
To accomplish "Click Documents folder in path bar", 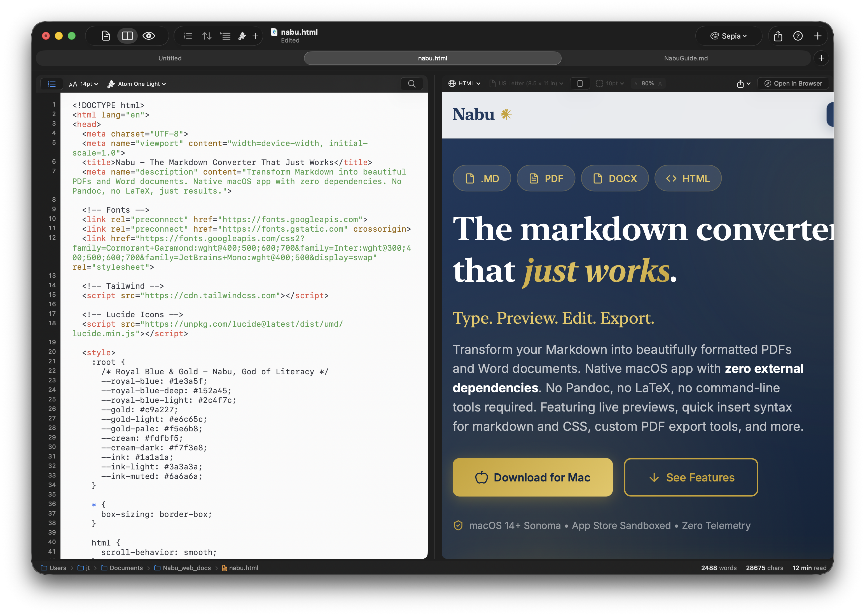I will click(x=126, y=568).
